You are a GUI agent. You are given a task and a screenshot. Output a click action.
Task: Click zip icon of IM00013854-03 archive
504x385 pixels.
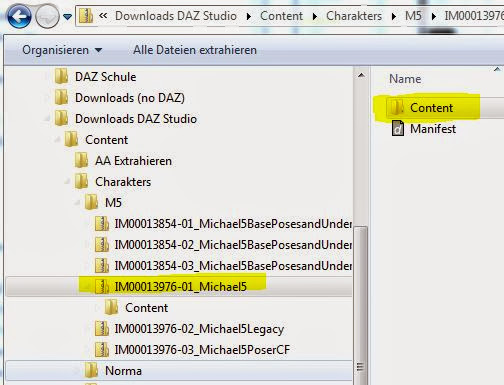pyautogui.click(x=102, y=265)
